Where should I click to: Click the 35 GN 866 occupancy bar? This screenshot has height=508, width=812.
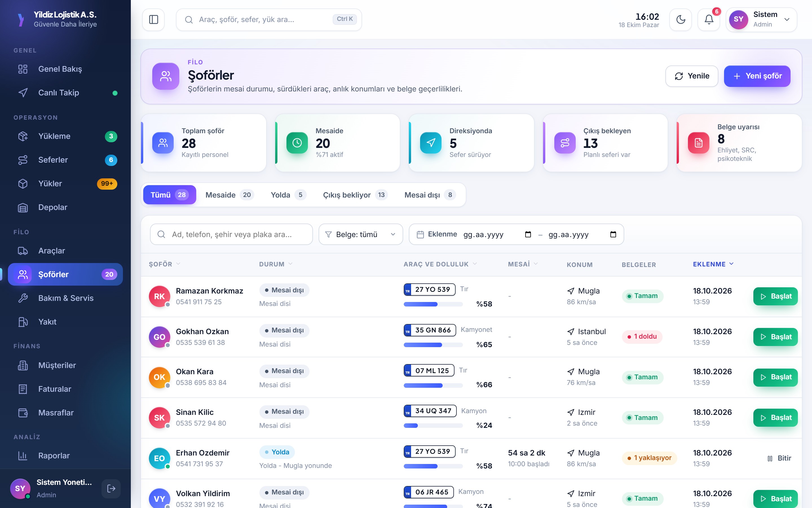pos(433,345)
